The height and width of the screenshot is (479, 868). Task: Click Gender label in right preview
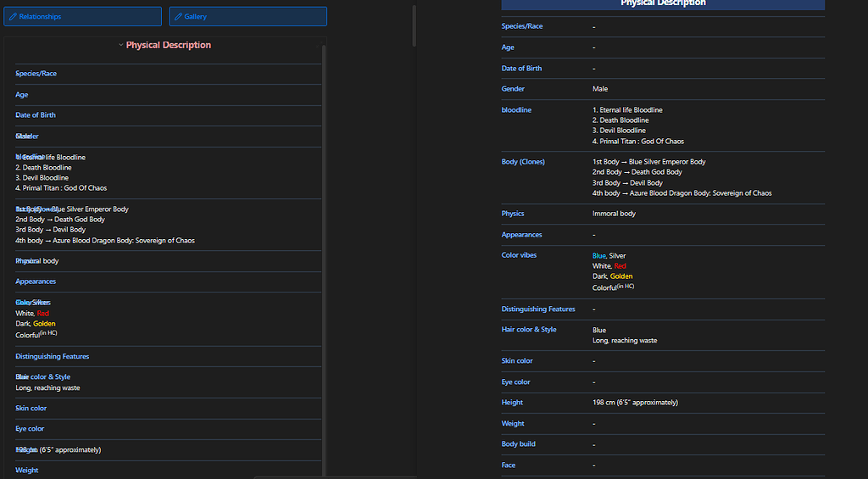tap(513, 89)
